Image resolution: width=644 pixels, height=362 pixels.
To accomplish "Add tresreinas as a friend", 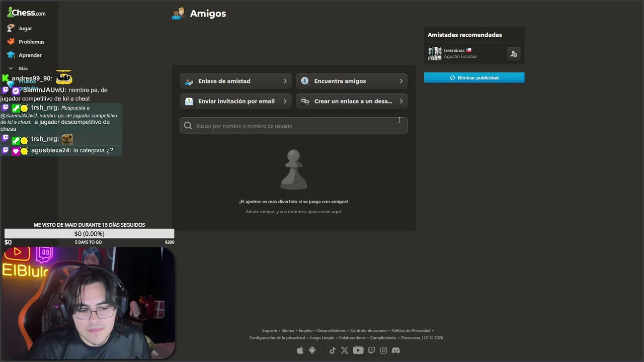I will (x=513, y=54).
